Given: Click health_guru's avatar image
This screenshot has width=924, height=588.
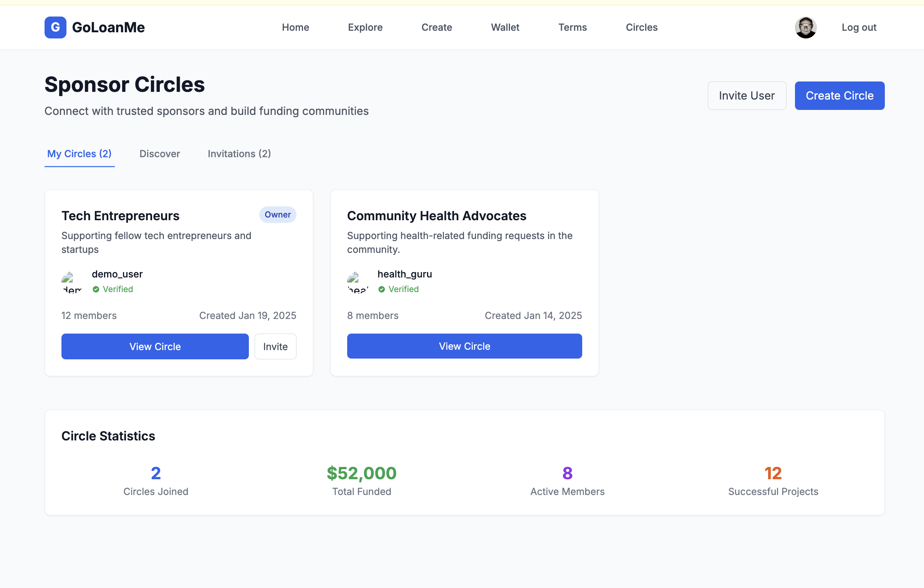Looking at the screenshot, I should pyautogui.click(x=357, y=282).
